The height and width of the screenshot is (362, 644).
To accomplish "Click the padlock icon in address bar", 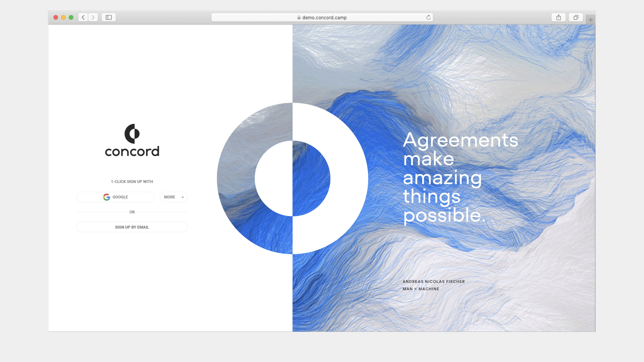I will (x=299, y=17).
